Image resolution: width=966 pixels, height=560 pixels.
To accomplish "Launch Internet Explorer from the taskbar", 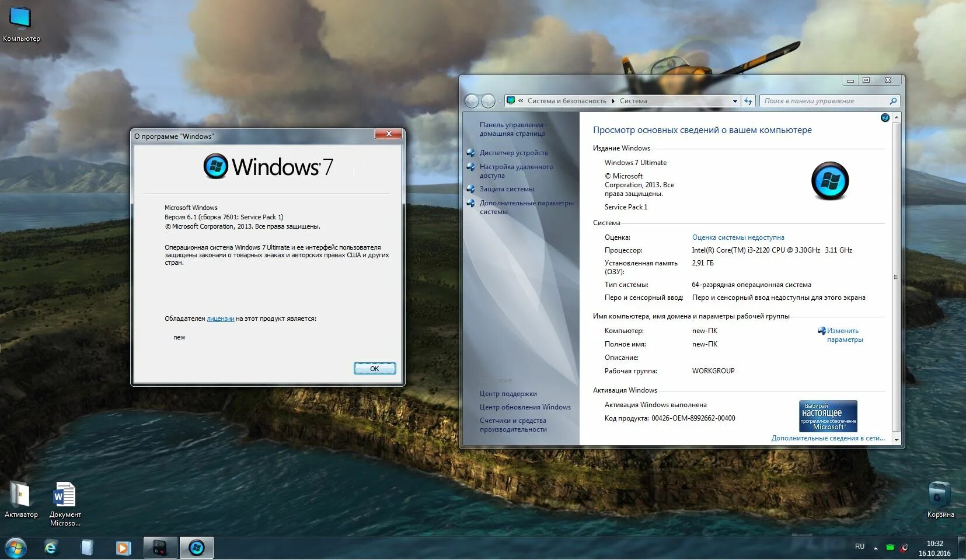I will pyautogui.click(x=50, y=547).
